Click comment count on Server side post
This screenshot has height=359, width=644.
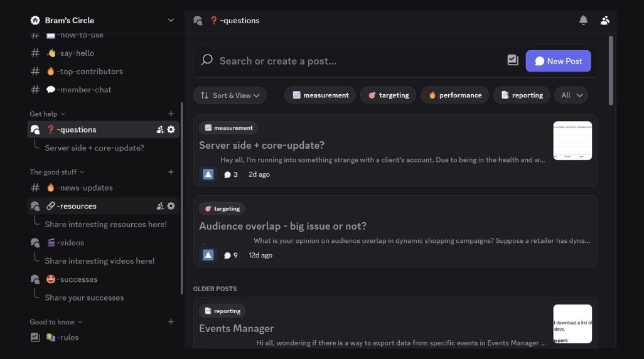[x=230, y=174]
